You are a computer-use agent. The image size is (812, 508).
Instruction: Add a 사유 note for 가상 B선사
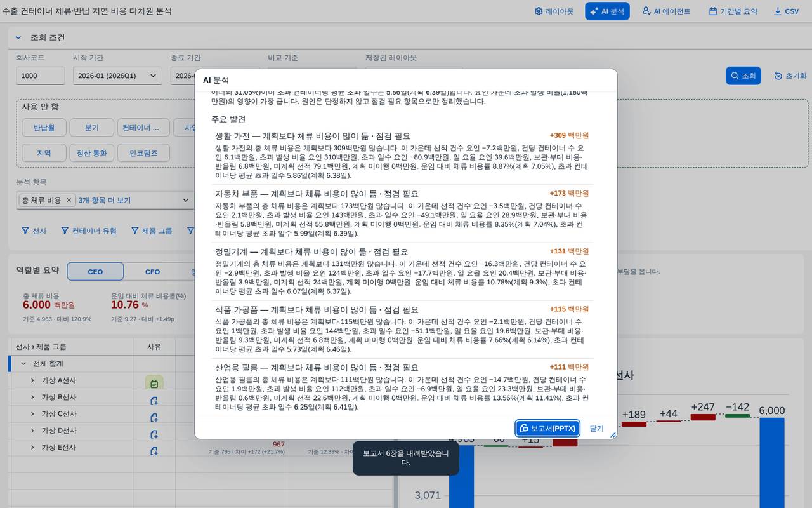[x=154, y=401]
